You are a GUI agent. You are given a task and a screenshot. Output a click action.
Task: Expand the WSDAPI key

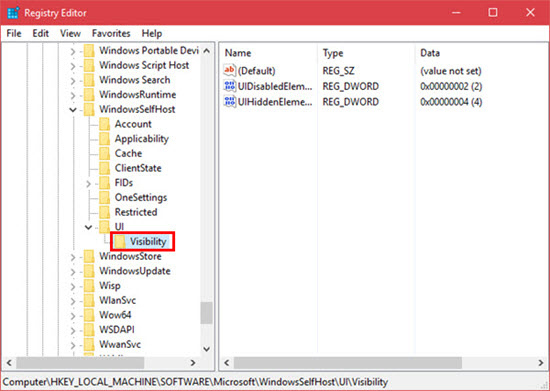(73, 331)
